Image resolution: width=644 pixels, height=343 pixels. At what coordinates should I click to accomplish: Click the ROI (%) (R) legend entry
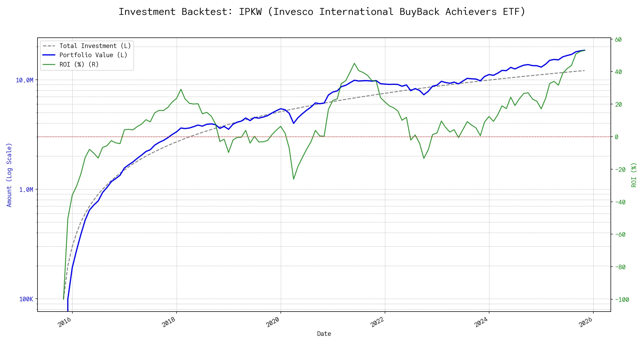(79, 65)
